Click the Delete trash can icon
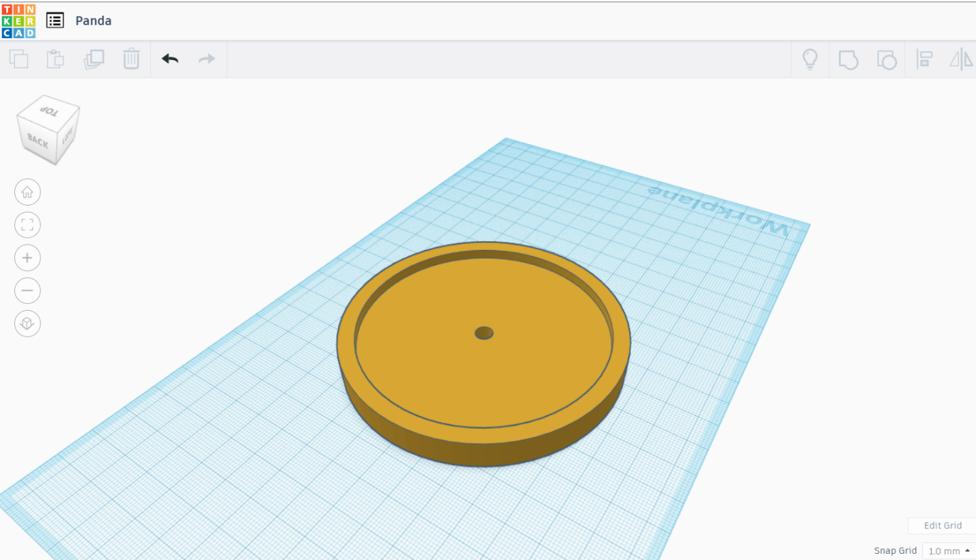 click(131, 59)
